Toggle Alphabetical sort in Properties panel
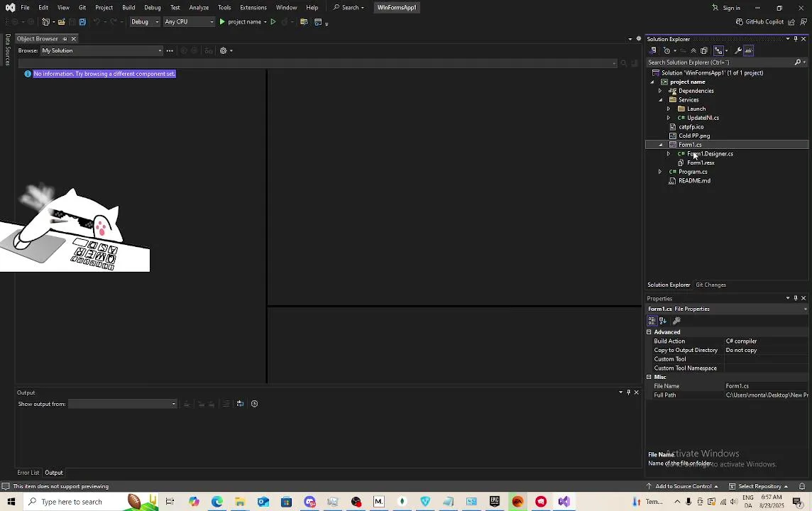Image resolution: width=812 pixels, height=511 pixels. [663, 321]
